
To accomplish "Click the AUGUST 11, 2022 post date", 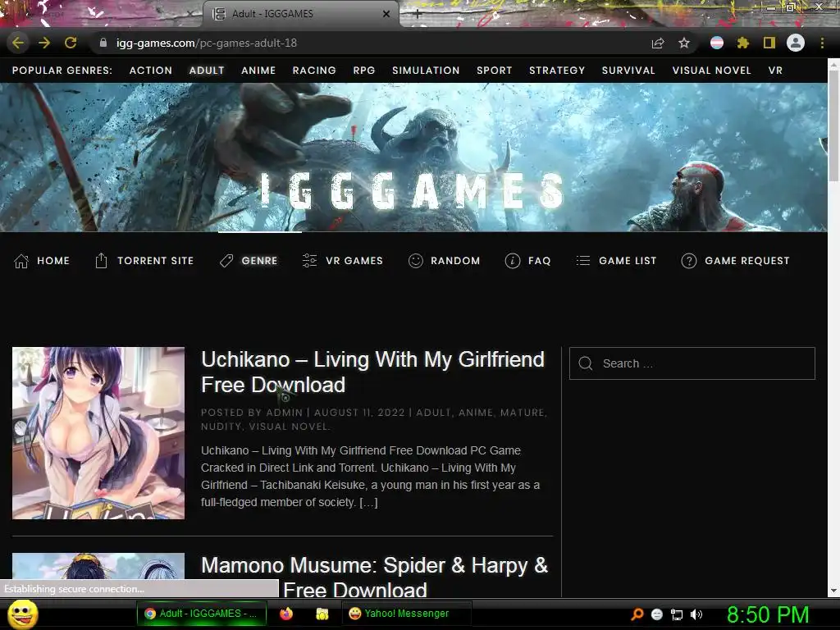I will click(359, 413).
